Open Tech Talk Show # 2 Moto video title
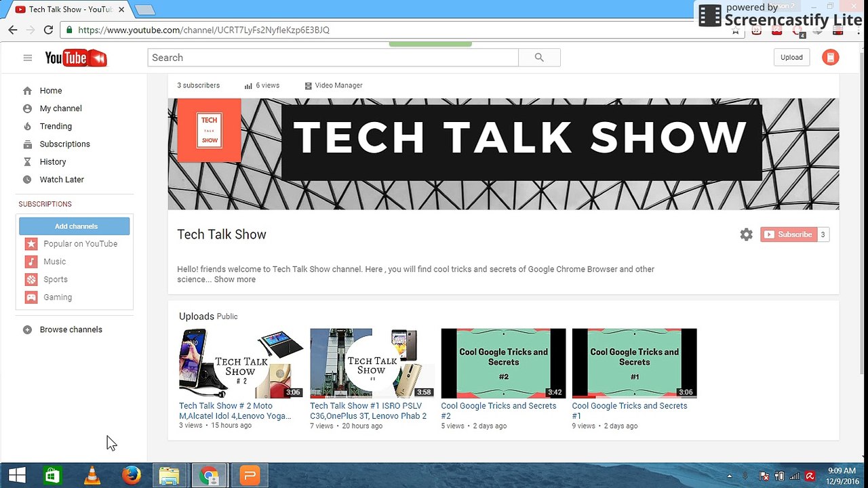 coord(235,411)
